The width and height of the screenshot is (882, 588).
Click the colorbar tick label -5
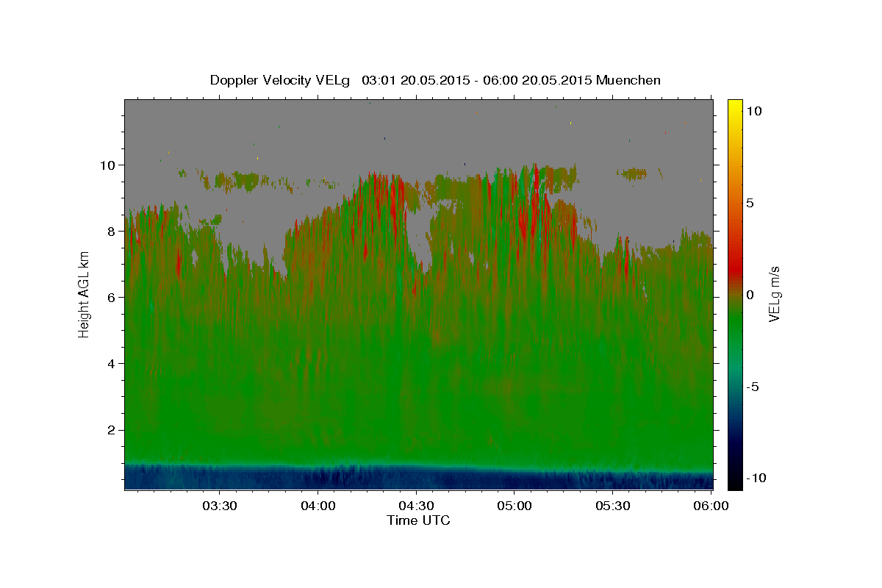[753, 386]
